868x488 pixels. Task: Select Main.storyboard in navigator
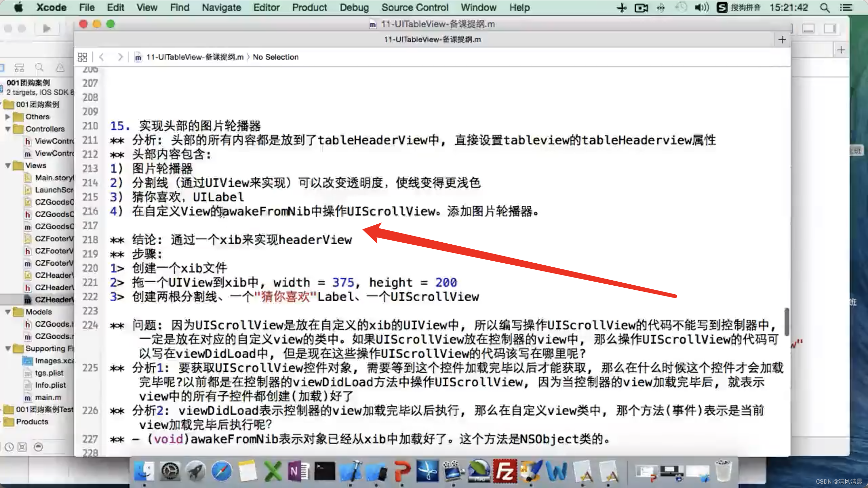pos(50,178)
